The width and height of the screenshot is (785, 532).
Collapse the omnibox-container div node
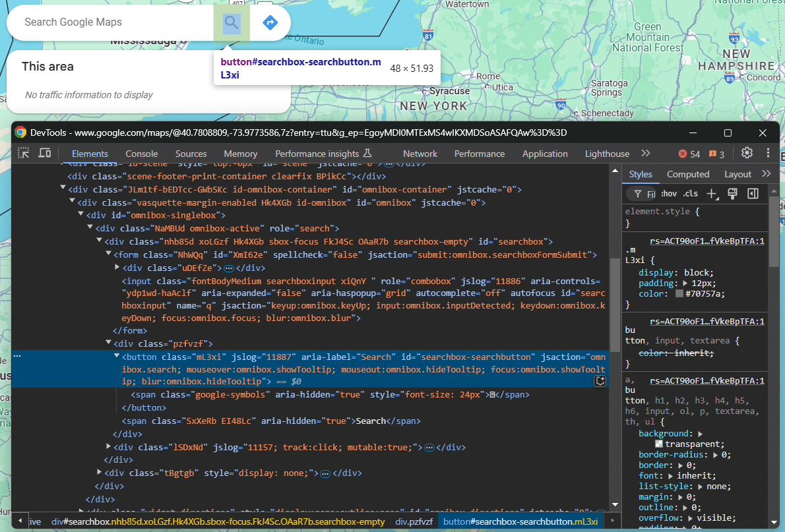tap(63, 188)
